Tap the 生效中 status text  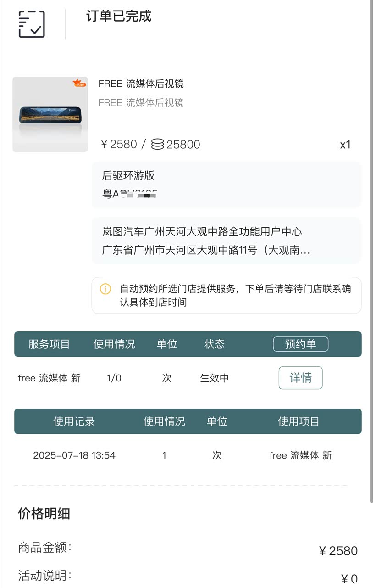tap(214, 378)
